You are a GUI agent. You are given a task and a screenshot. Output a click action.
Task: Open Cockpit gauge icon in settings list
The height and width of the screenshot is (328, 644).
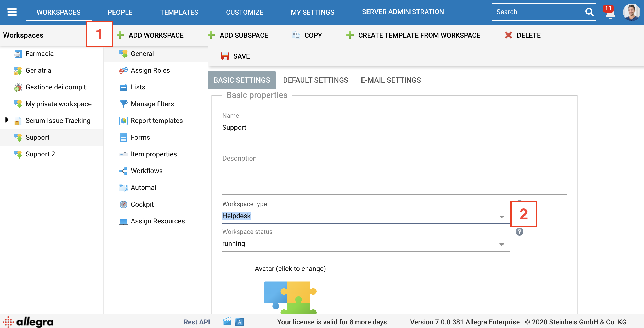coord(123,204)
